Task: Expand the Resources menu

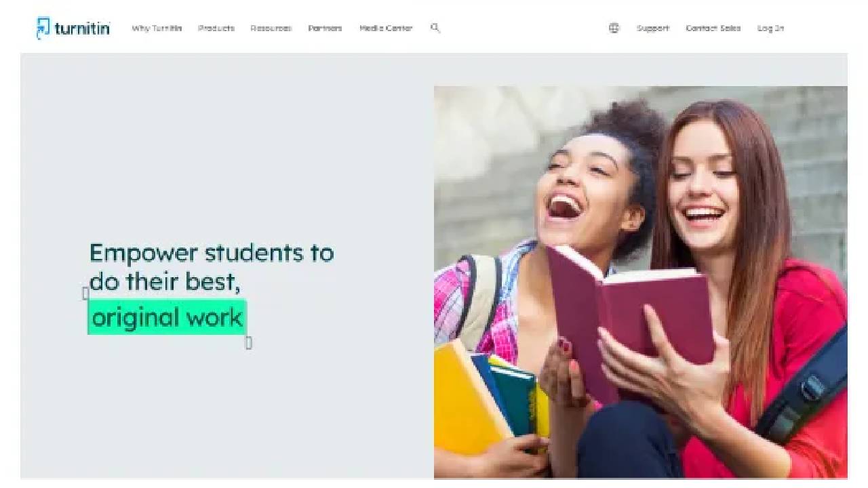Action: (271, 28)
